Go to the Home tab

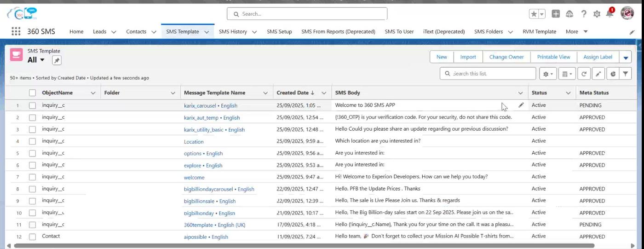point(76,32)
